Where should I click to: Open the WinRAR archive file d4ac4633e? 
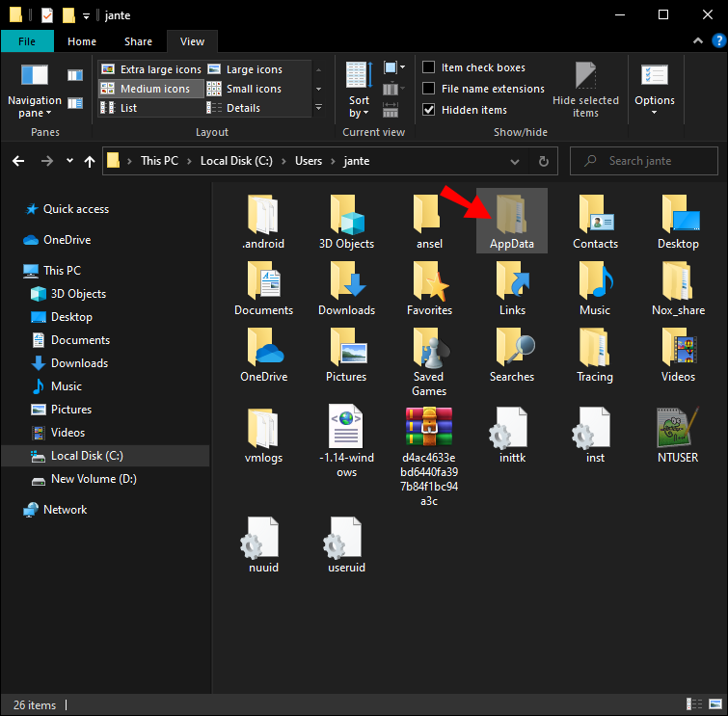pos(429,427)
